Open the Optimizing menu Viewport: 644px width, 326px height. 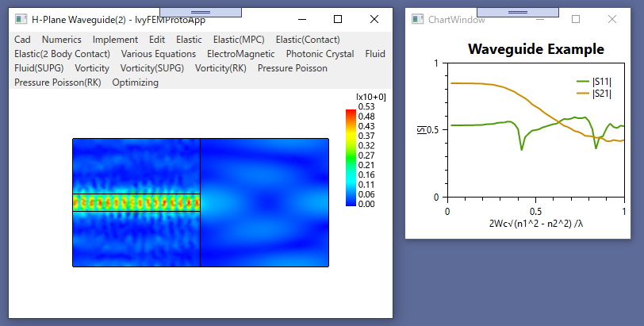pyautogui.click(x=135, y=82)
